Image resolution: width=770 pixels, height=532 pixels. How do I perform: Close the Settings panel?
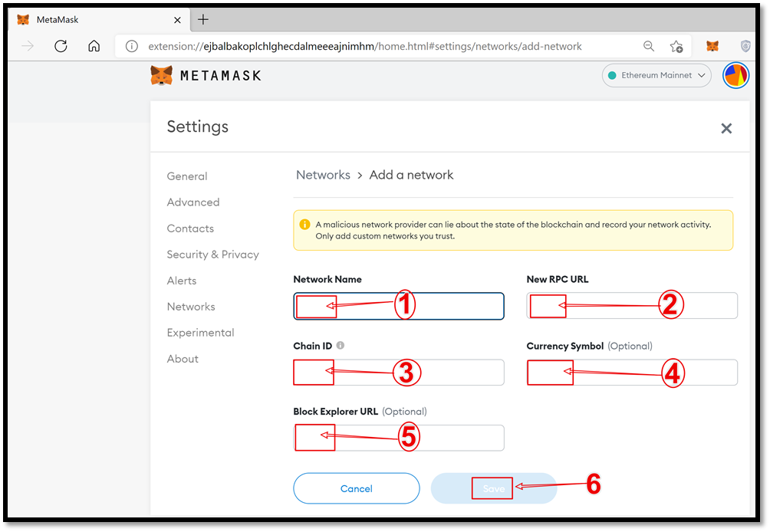click(x=726, y=129)
